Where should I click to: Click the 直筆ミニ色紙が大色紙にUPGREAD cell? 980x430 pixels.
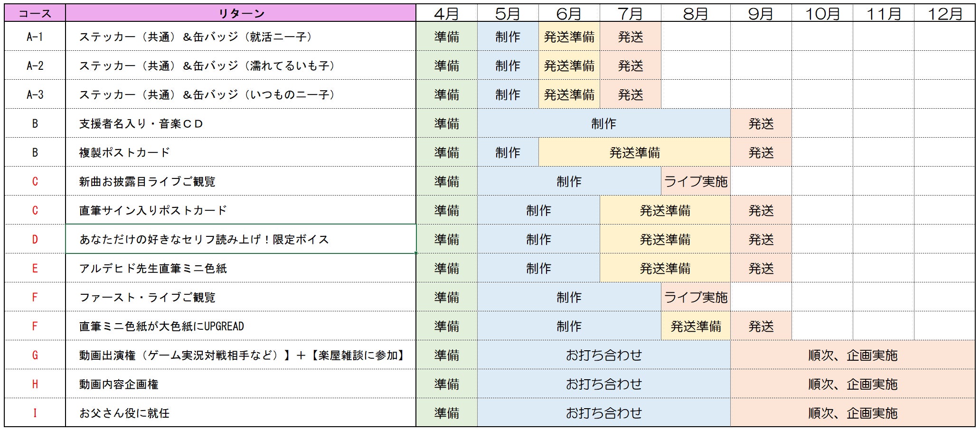pos(241,326)
